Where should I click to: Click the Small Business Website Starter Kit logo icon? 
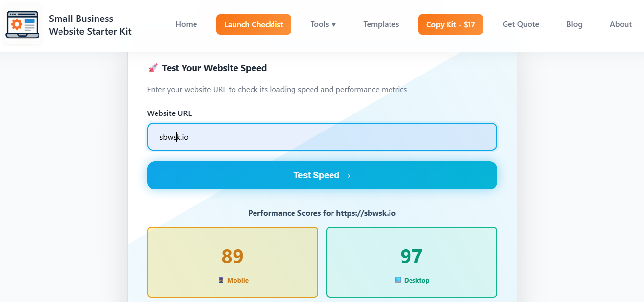click(22, 23)
